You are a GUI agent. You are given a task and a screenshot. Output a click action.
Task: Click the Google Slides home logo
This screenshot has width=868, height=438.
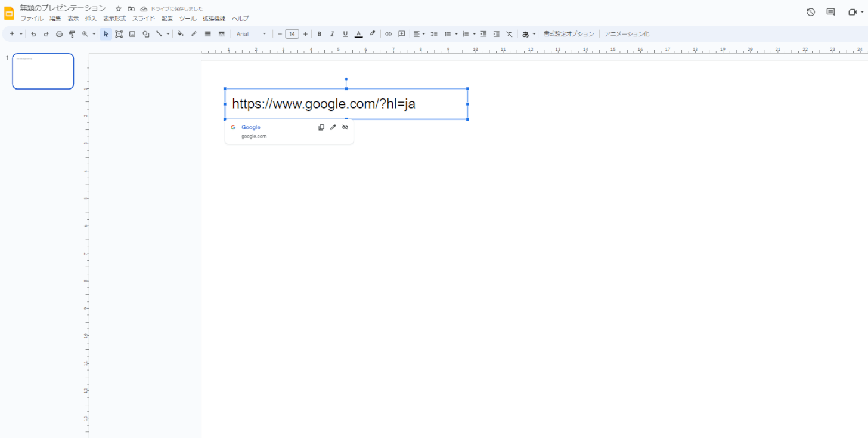[x=9, y=13]
